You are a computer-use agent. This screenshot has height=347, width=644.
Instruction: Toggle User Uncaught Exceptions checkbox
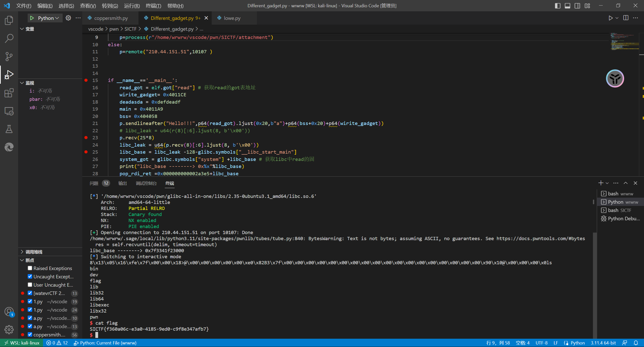coord(30,285)
